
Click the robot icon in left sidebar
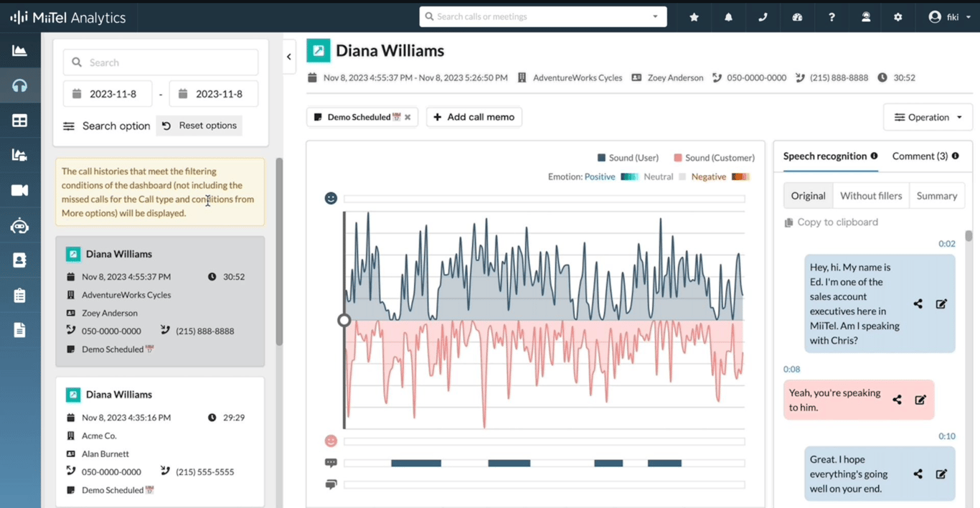point(19,226)
